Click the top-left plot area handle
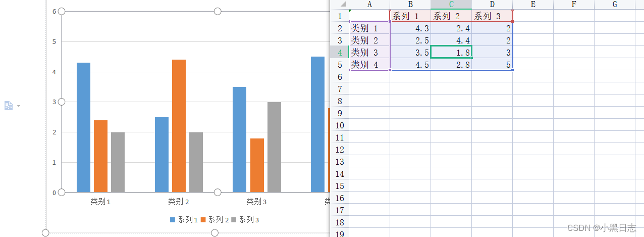Image resolution: width=644 pixels, height=237 pixels. pyautogui.click(x=62, y=11)
